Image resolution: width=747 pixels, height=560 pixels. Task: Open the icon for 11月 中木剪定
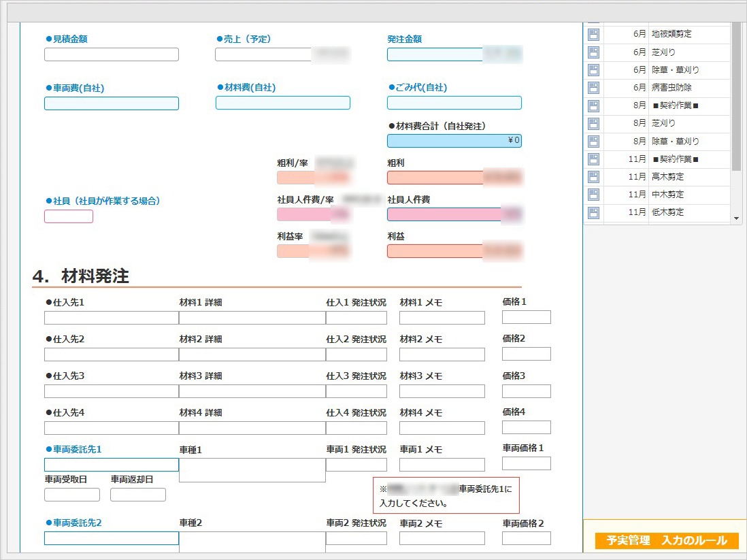[593, 195]
